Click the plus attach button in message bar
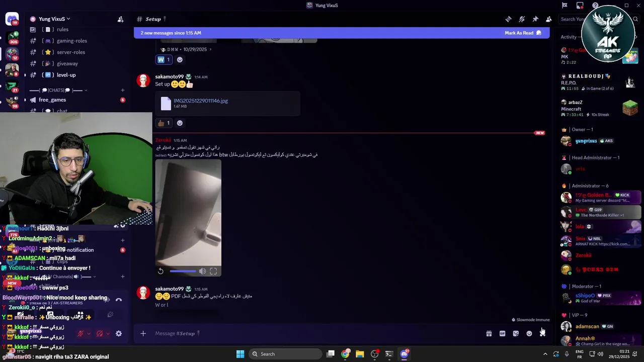The image size is (644, 362). coord(143,333)
